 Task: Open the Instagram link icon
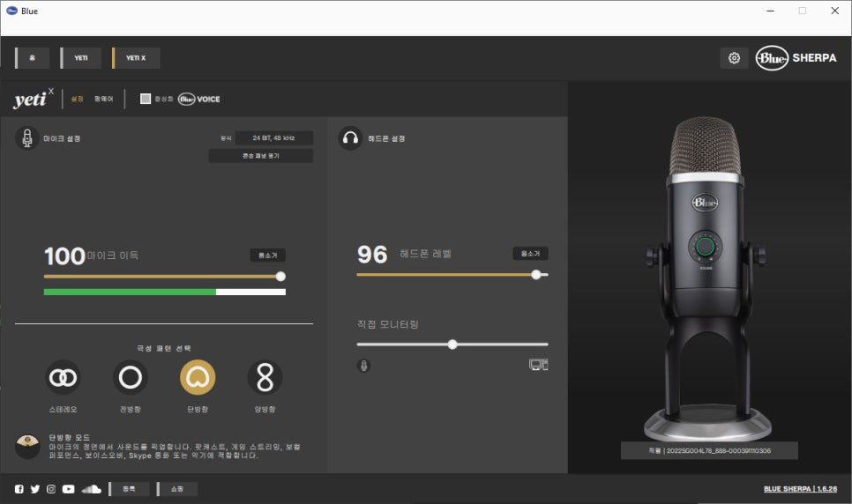coord(51,489)
